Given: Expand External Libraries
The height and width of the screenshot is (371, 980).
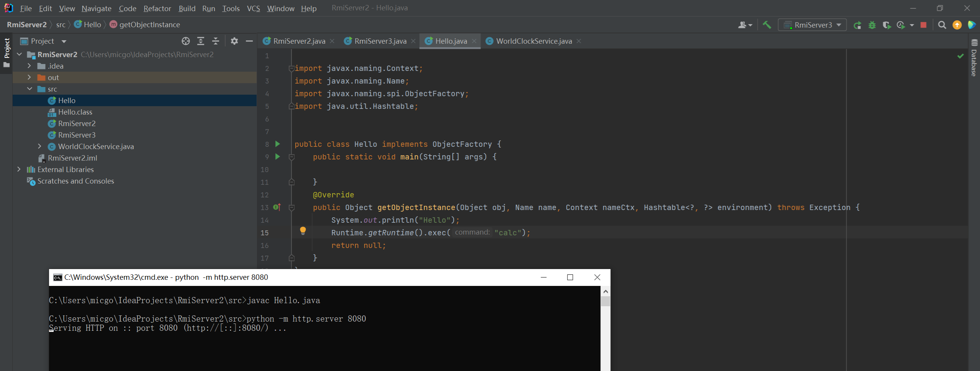Looking at the screenshot, I should pyautogui.click(x=19, y=169).
